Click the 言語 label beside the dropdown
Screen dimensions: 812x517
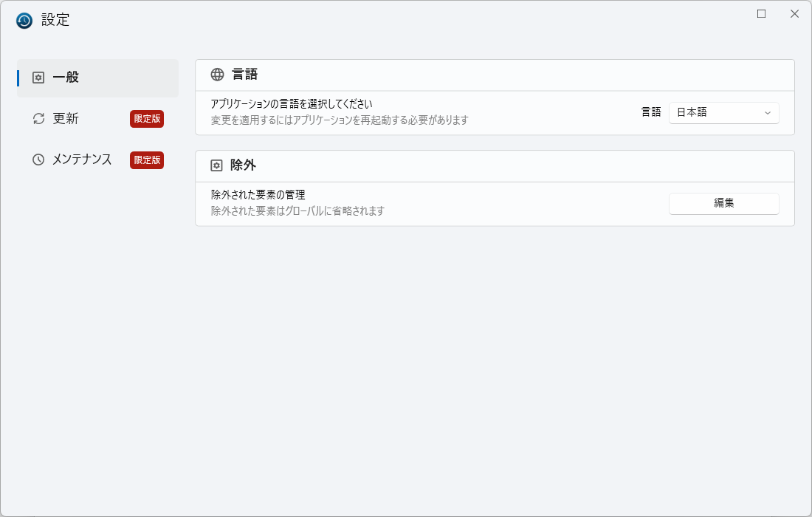click(652, 112)
